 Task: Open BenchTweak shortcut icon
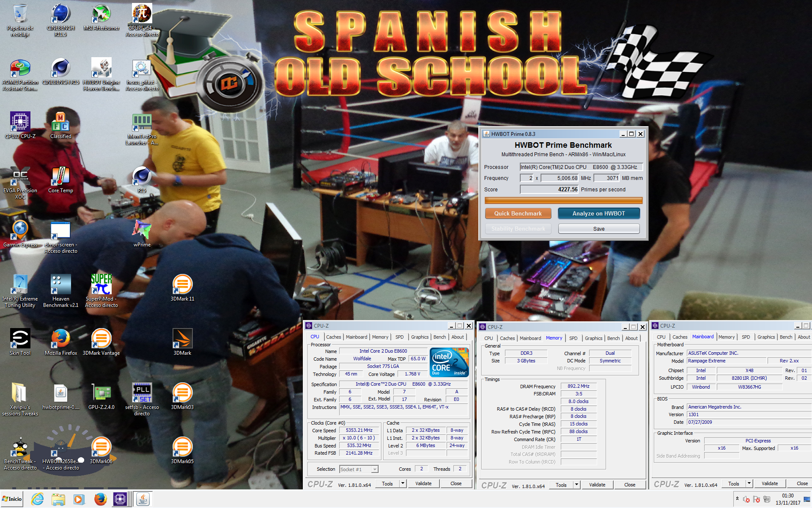20,453
